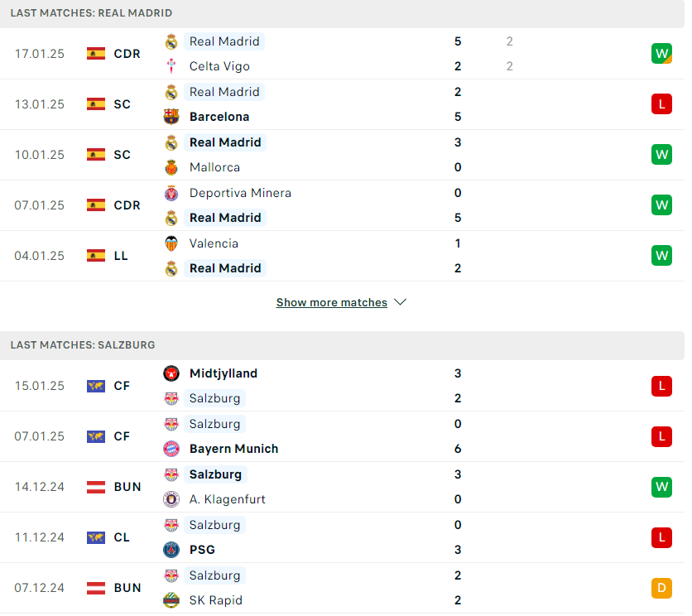Click the orange D badge for SK Rapid match
Image resolution: width=692 pixels, height=616 pixels.
point(661,588)
